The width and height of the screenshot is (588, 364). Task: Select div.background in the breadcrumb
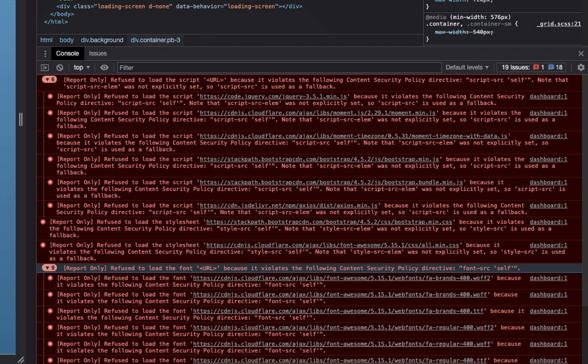pos(102,40)
